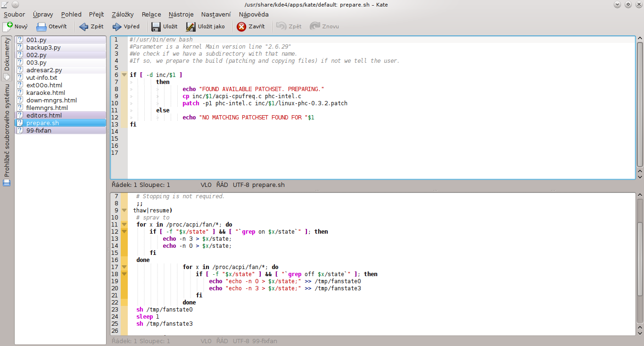This screenshot has height=346, width=644.
Task: Go forward with the Vpřed arrow
Action: click(x=117, y=26)
